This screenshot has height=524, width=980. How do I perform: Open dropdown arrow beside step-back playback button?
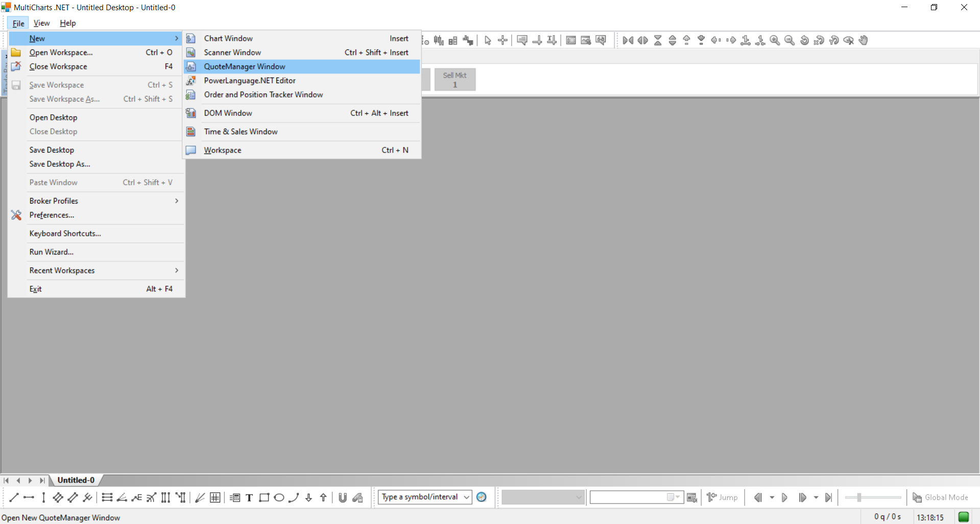click(x=772, y=497)
